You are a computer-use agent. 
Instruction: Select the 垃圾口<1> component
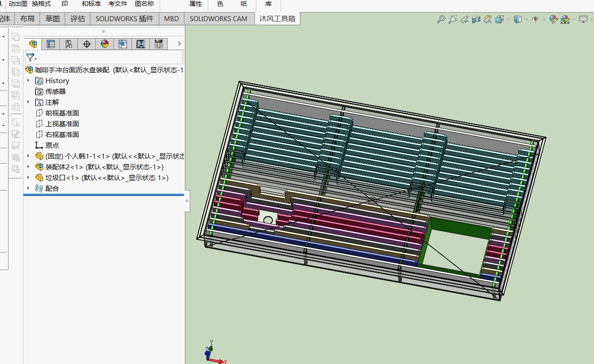(102, 178)
